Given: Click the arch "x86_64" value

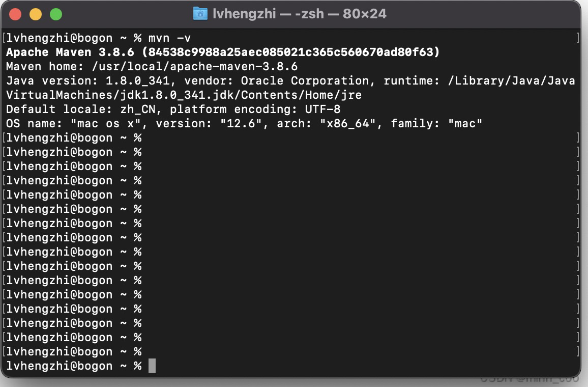Looking at the screenshot, I should coord(351,124).
